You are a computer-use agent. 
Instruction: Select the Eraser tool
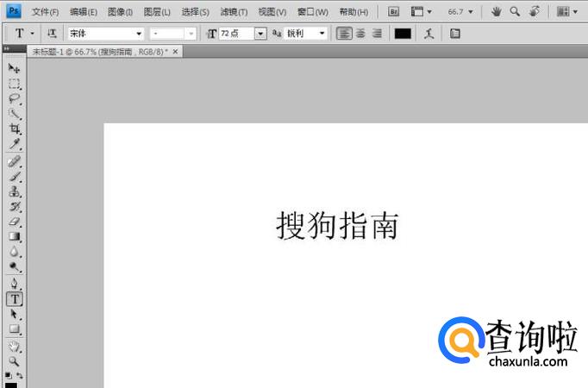click(x=15, y=222)
